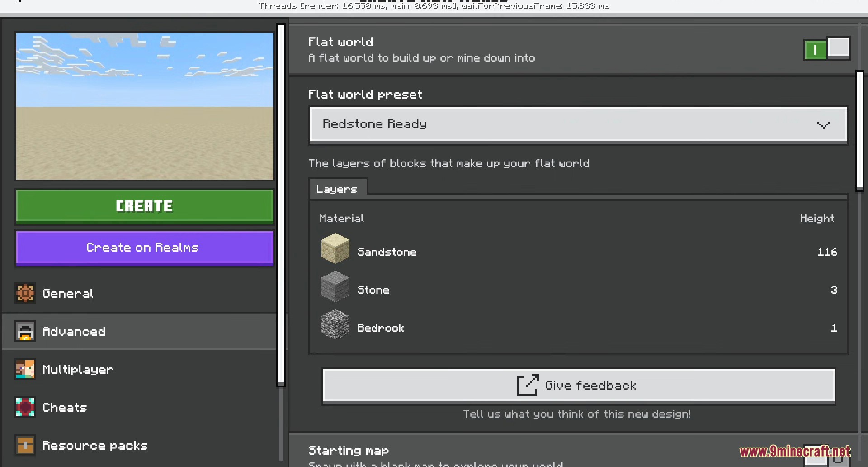Screen dimensions: 868x467
Task: Click the Give feedback button
Action: (578, 386)
